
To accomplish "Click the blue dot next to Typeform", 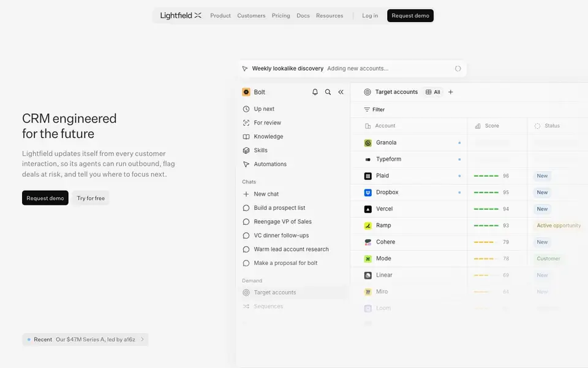I will click(x=459, y=159).
